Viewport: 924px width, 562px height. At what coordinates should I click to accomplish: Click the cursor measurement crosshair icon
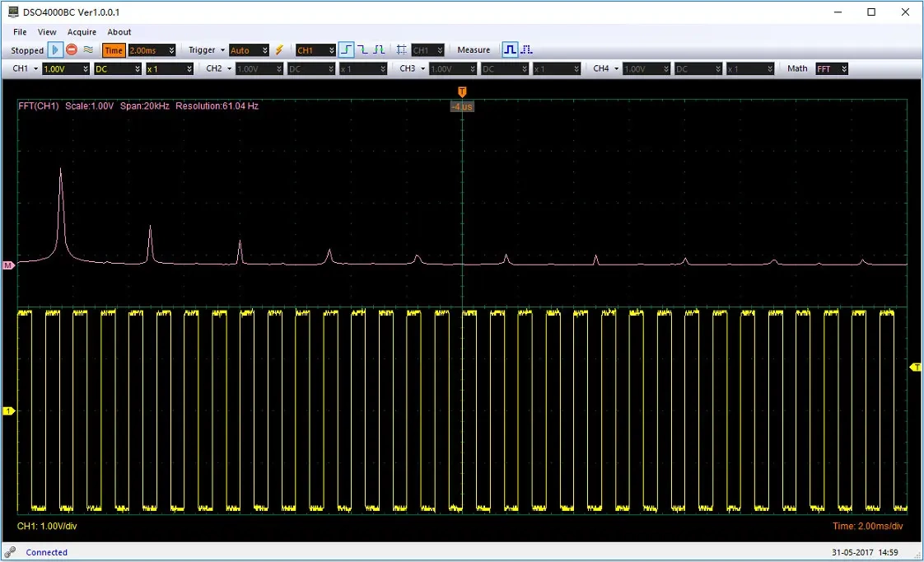pos(402,50)
